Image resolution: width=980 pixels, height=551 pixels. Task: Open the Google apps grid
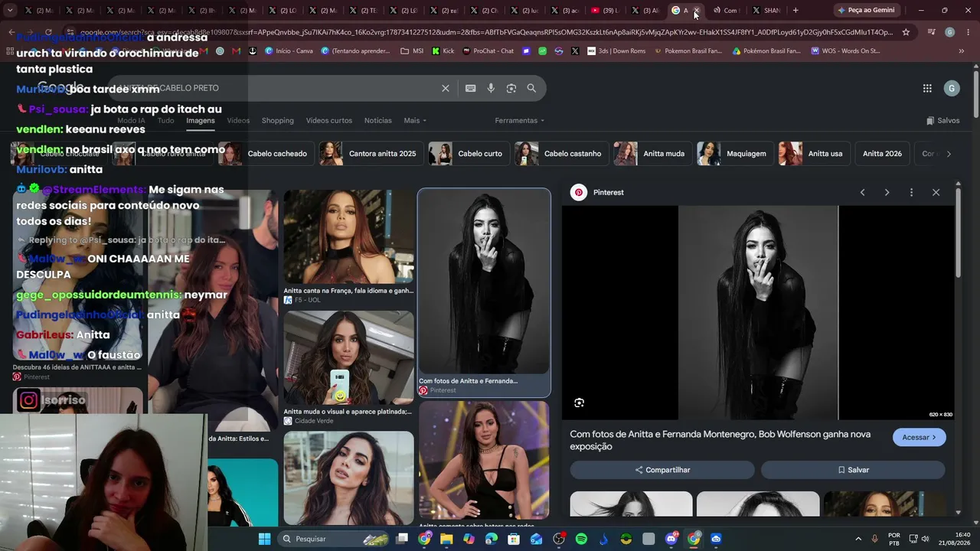tap(927, 88)
